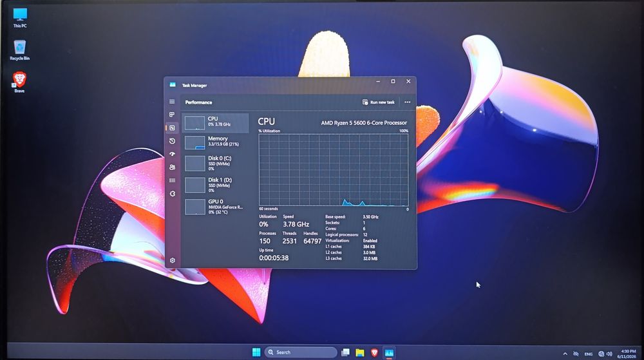Viewport: 644px width, 360px height.
Task: Click the Up time value 0:00:05:38
Action: pos(274,258)
